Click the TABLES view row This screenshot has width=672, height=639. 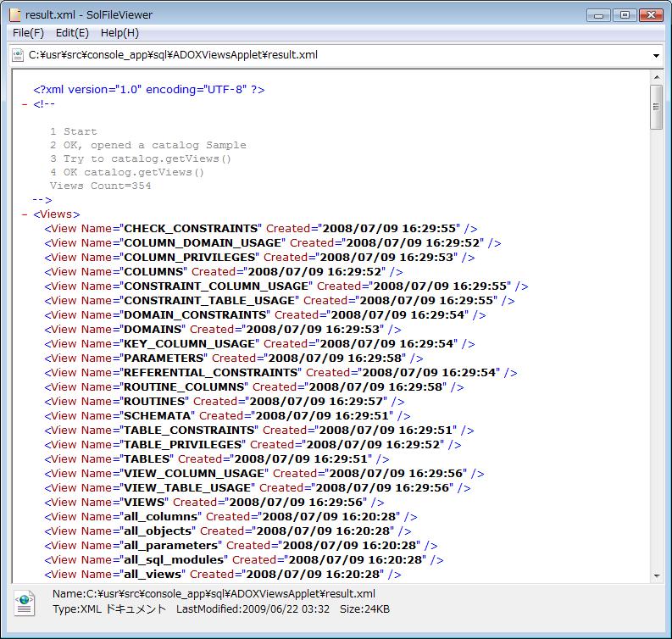(x=216, y=459)
